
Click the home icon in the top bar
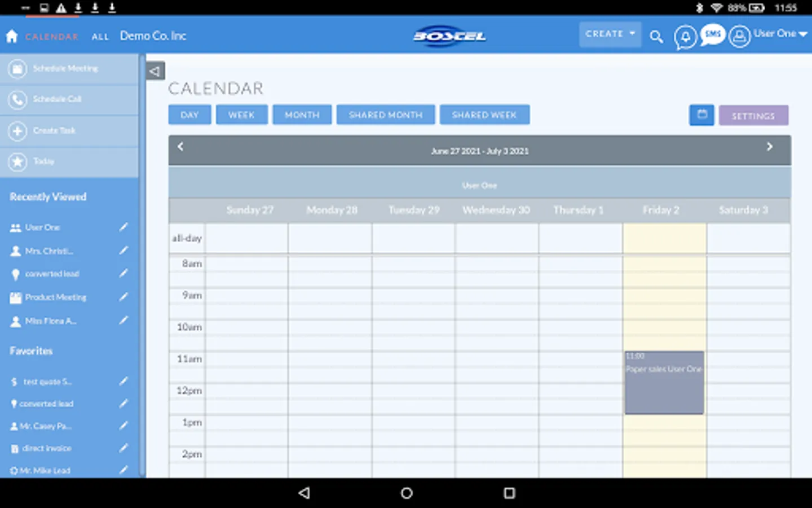(11, 36)
